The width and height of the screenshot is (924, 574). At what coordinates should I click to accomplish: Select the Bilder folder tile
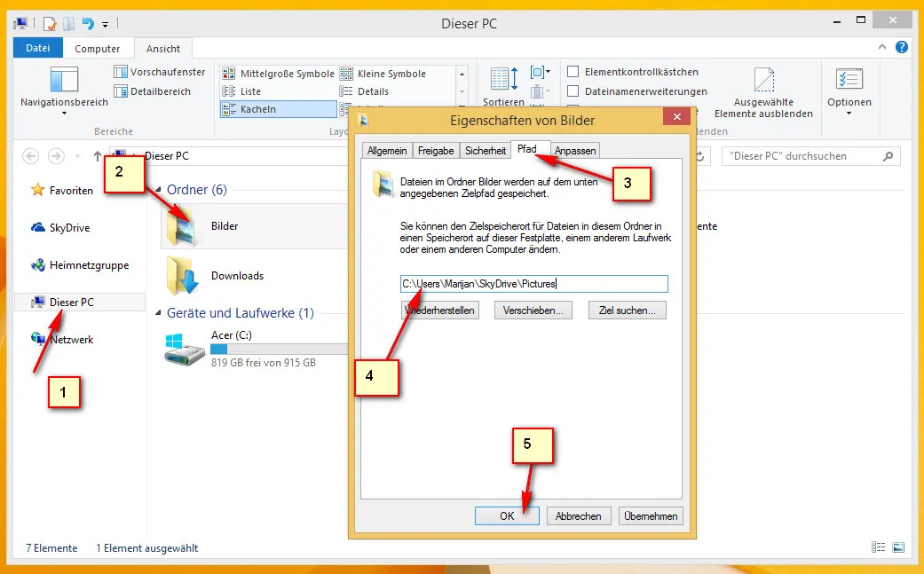pyautogui.click(x=255, y=226)
